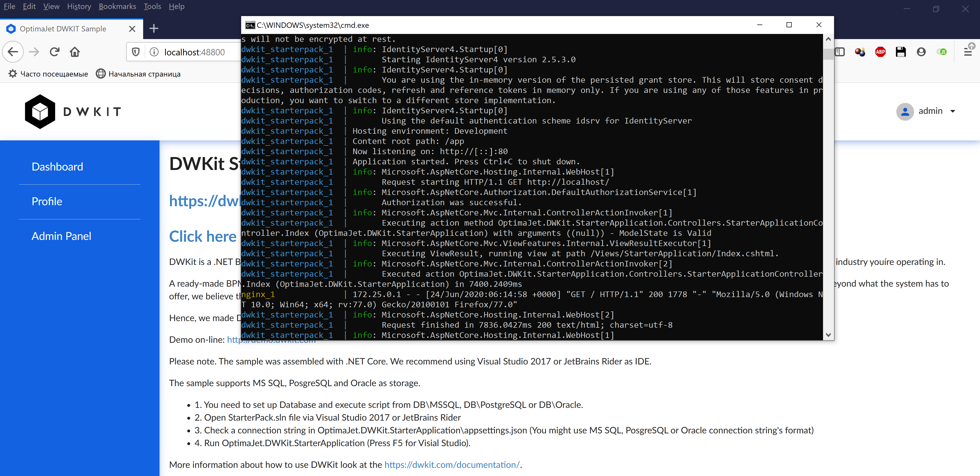
Task: Open the Help menu
Action: coord(176,6)
